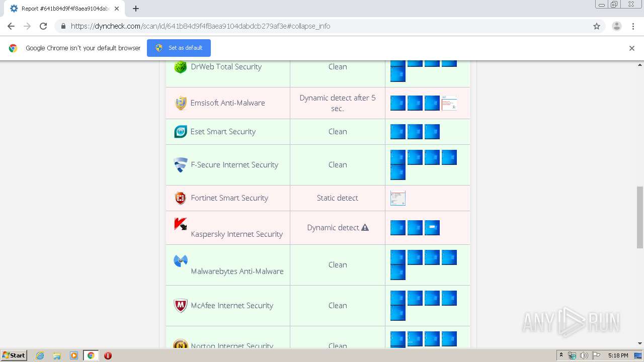This screenshot has height=362, width=644.
Task: Click the Malwarebytes Anti-Malware logo icon
Action: pyautogui.click(x=180, y=261)
